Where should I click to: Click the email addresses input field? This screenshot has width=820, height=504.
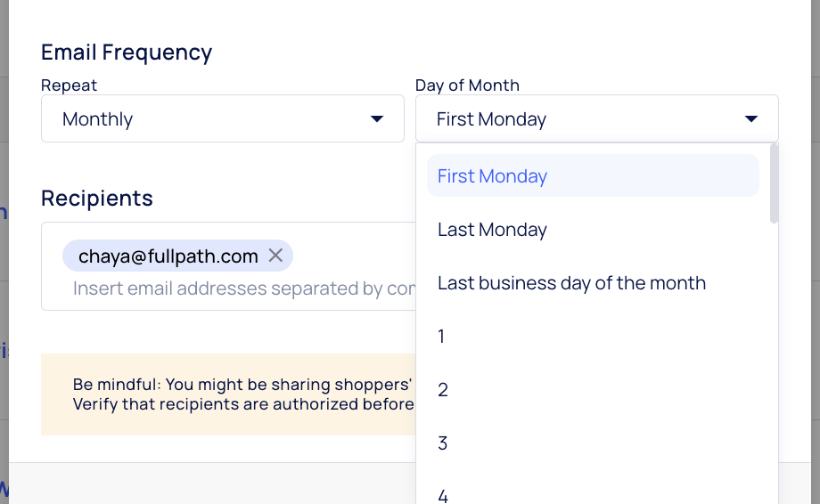pos(241,289)
